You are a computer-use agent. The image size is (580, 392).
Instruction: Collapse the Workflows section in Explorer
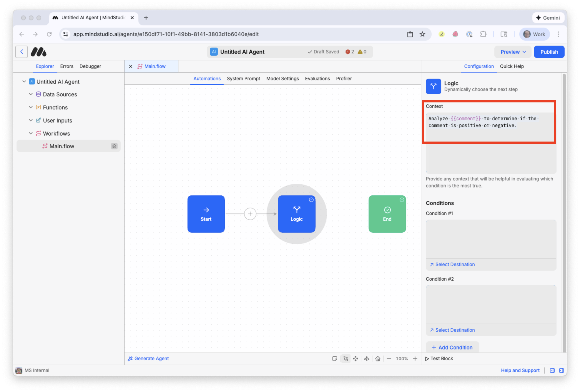31,133
